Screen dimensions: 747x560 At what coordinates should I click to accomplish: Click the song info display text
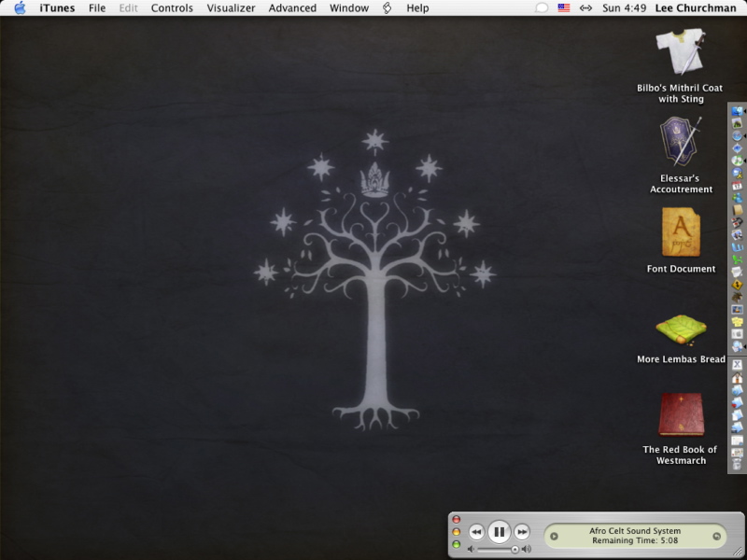635,535
